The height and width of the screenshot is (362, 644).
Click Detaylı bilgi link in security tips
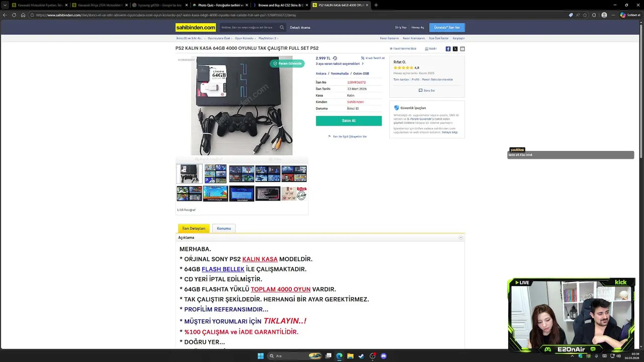[x=450, y=132]
